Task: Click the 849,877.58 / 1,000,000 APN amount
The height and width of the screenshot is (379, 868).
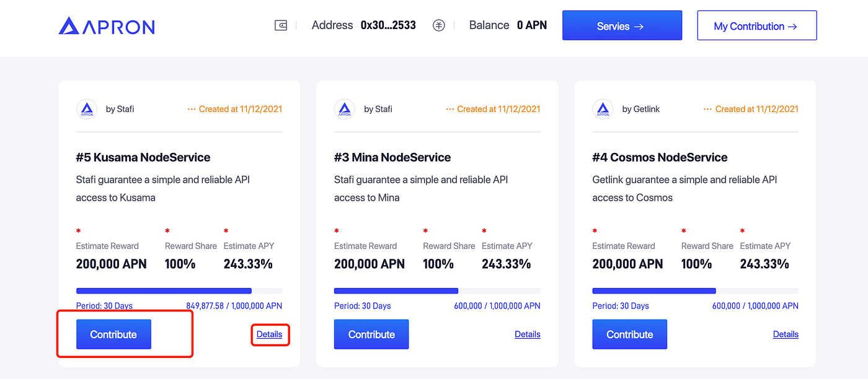Action: point(234,306)
